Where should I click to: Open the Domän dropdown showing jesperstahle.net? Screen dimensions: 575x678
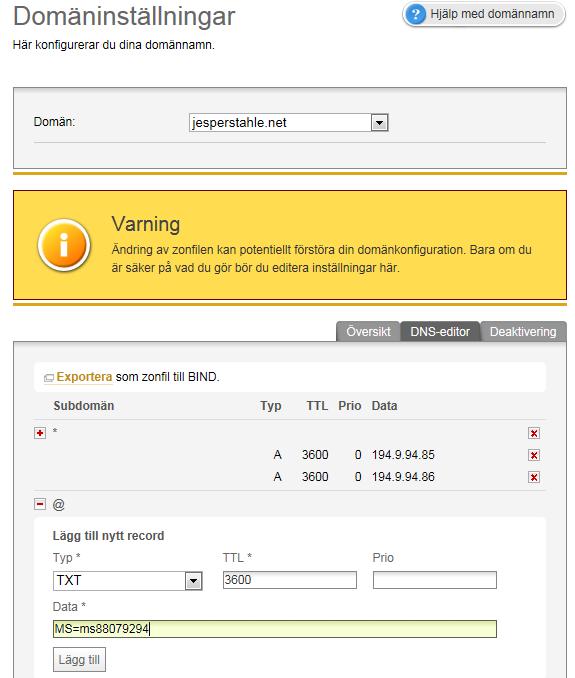point(289,122)
